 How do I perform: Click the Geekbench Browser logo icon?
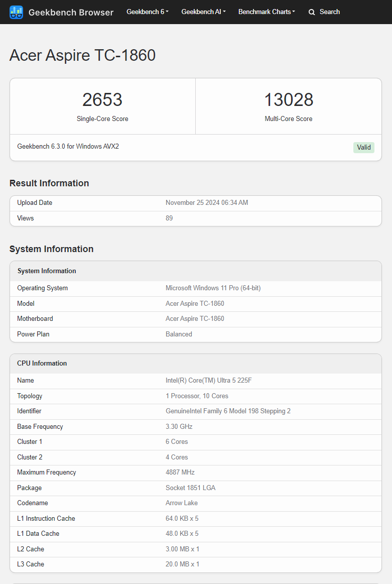point(16,12)
